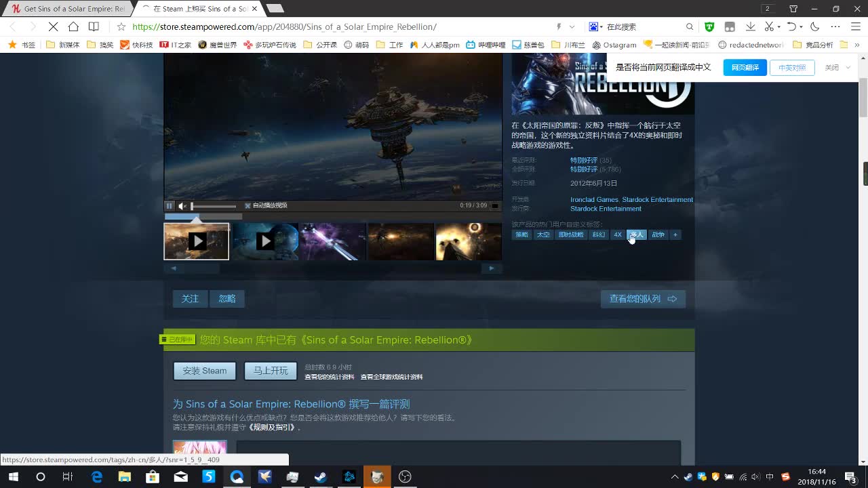The image size is (868, 488).
Task: Expand the address bar history dropdown
Action: [572, 26]
